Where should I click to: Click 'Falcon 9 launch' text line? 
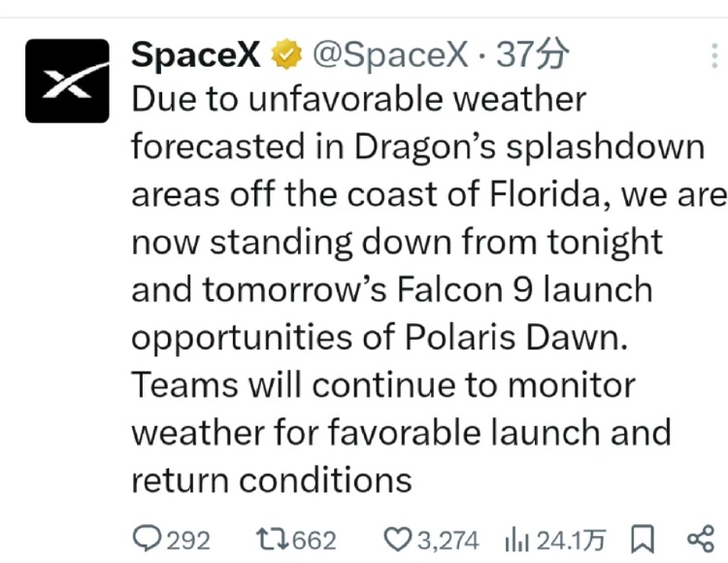524,289
